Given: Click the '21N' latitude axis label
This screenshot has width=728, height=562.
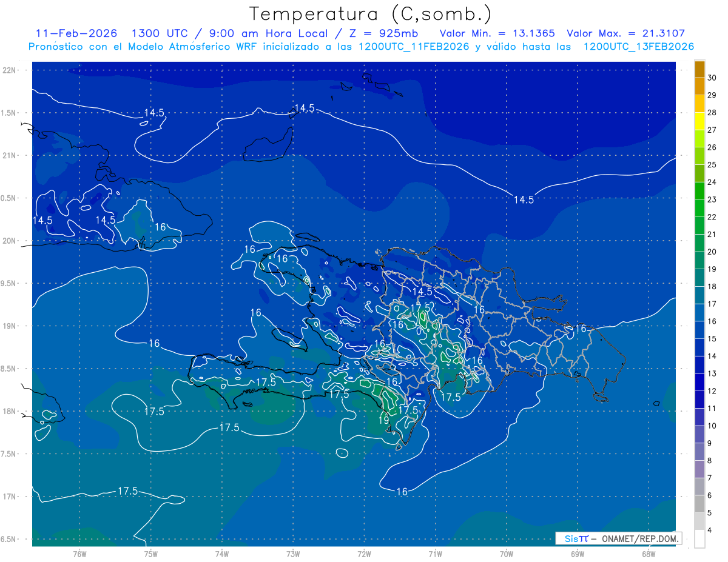Looking at the screenshot, I should click(x=10, y=155).
